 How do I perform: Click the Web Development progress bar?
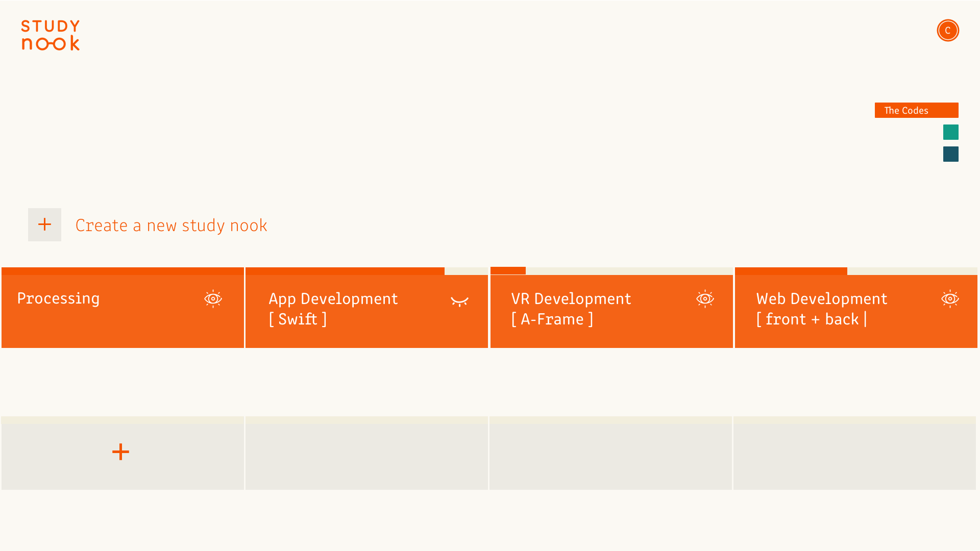pyautogui.click(x=856, y=271)
